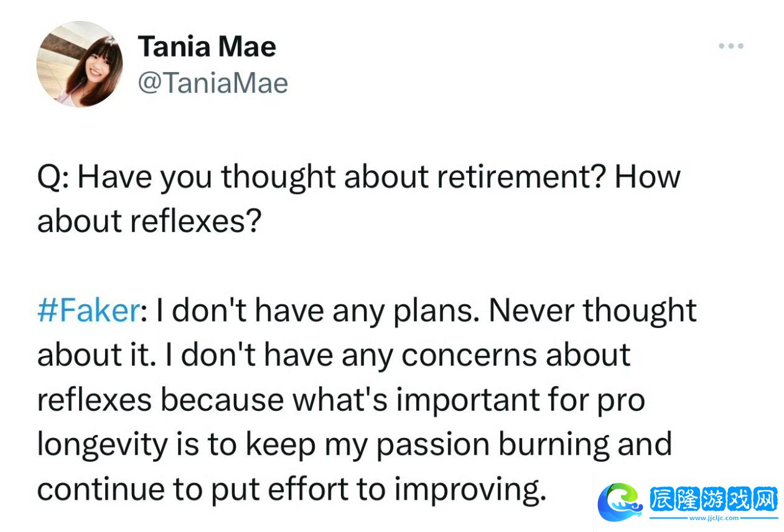Open the three-dot more options menu
The width and height of the screenshot is (784, 532).
[x=730, y=46]
